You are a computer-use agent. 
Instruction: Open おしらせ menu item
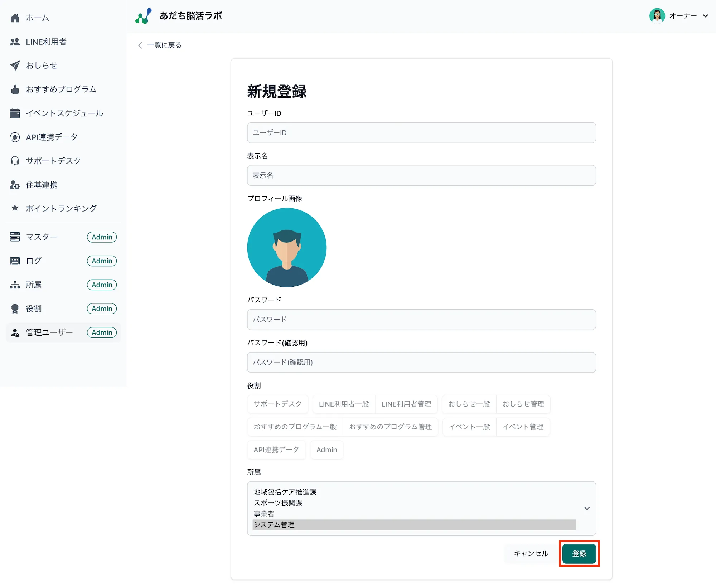(x=63, y=65)
